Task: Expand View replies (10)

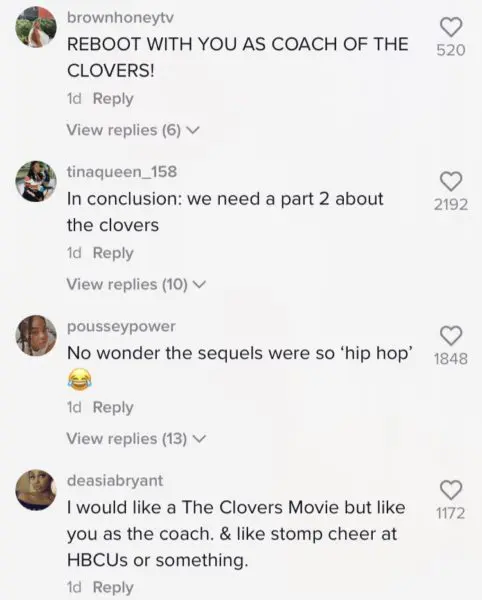Action: pyautogui.click(x=136, y=284)
